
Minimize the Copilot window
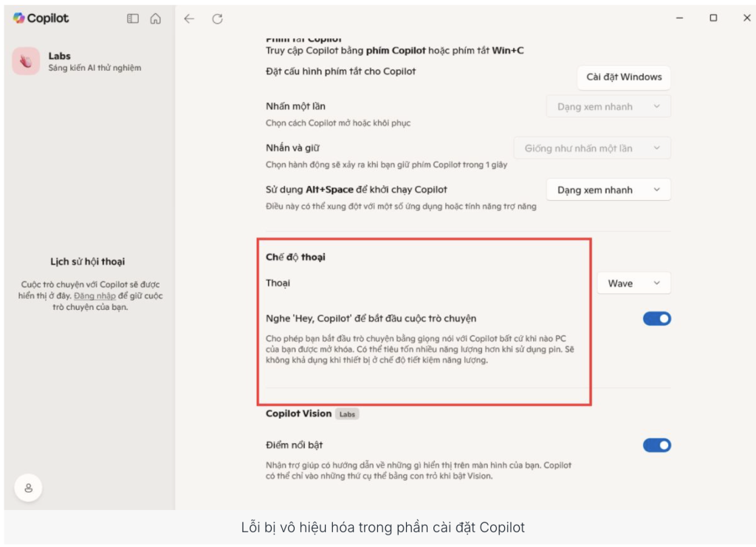click(x=679, y=18)
